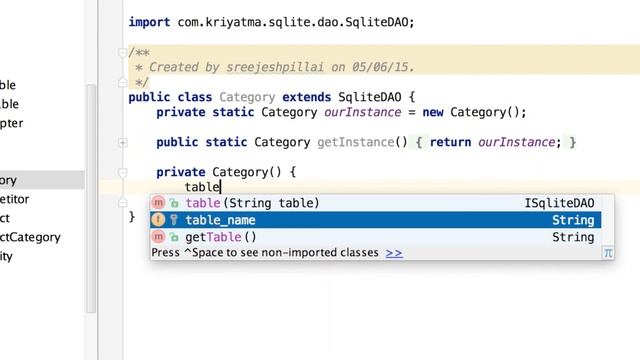The image size is (640, 360).
Task: Choose table(String table) method completion
Action: click(375, 203)
